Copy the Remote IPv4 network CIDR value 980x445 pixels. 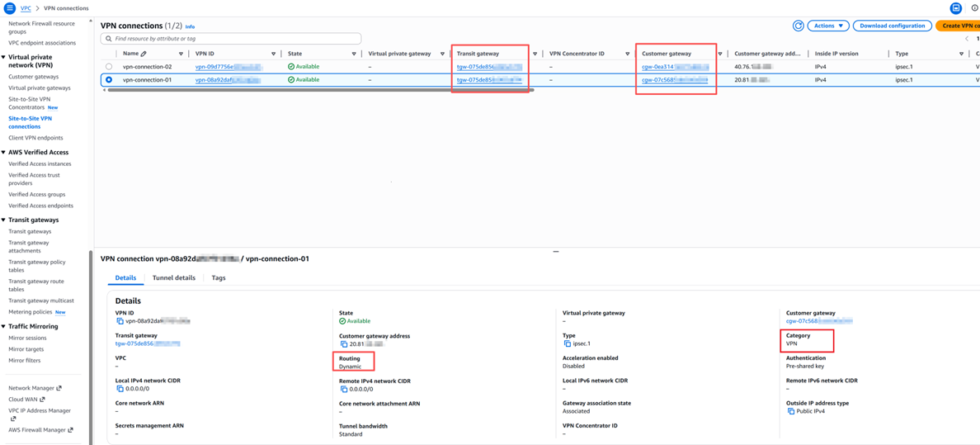(343, 389)
